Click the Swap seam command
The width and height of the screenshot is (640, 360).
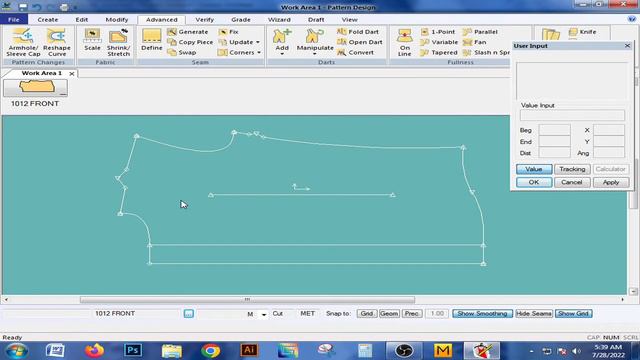click(x=182, y=52)
